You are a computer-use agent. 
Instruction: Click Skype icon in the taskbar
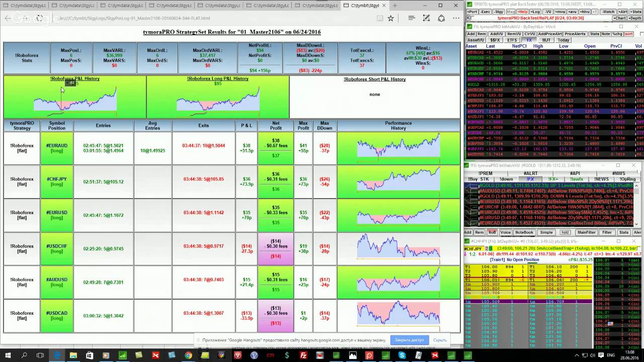point(402,355)
